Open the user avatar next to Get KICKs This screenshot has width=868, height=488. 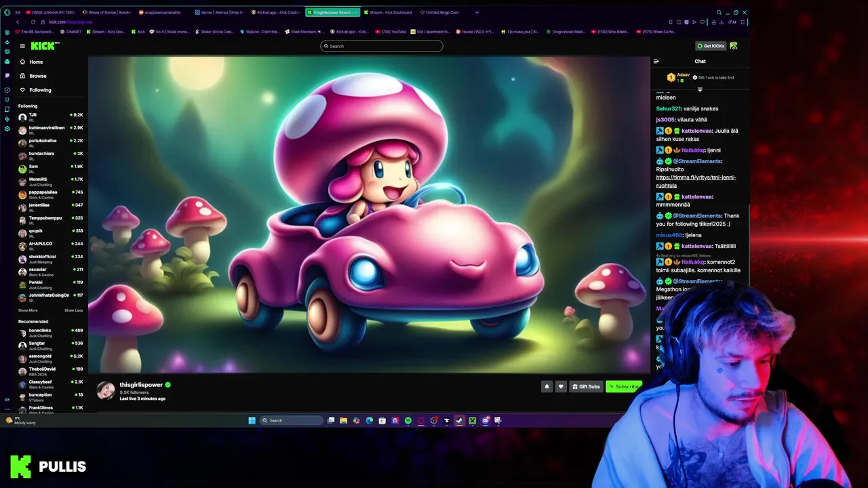734,46
